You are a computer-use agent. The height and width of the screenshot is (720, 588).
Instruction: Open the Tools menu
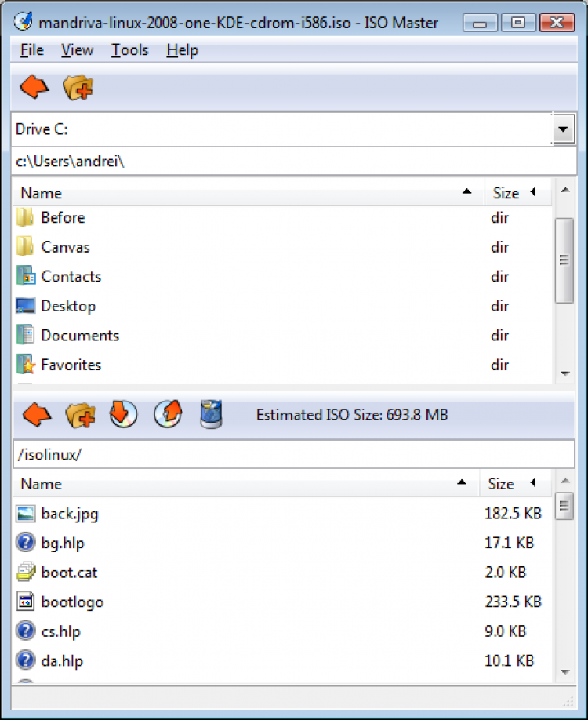tap(129, 50)
